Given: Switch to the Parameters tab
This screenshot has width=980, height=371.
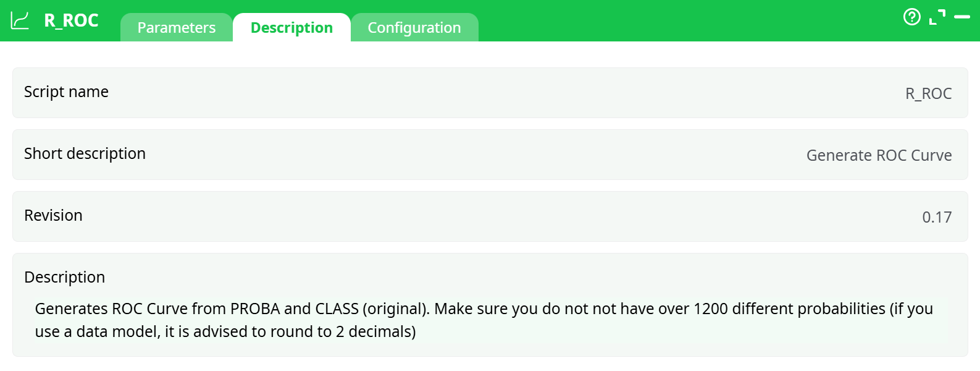Looking at the screenshot, I should point(177,28).
